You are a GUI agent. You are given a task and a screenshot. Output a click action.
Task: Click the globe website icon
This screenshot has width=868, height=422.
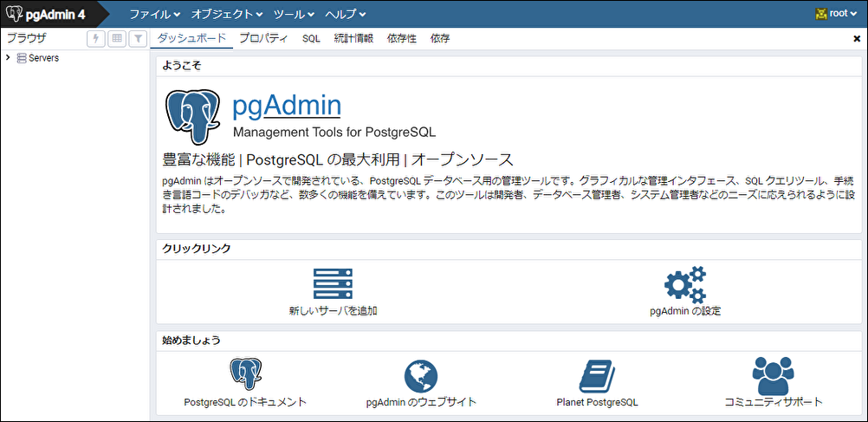421,376
